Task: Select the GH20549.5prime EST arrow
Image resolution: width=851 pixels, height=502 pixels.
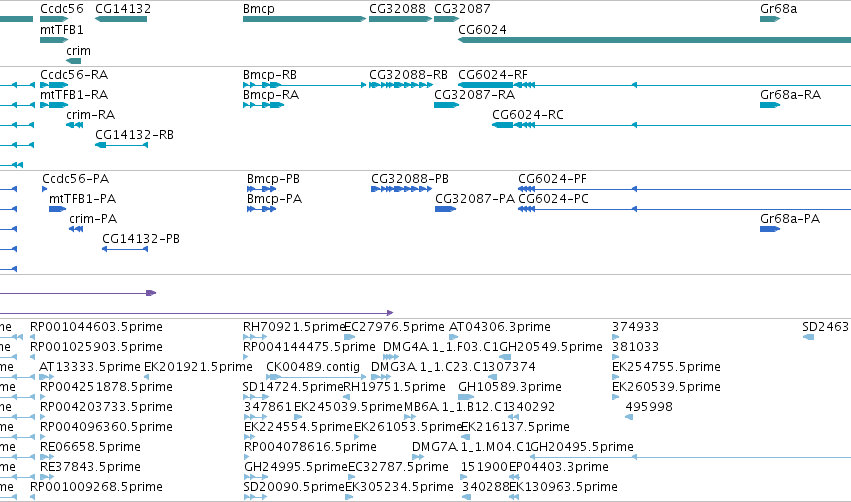Action: coord(505,357)
